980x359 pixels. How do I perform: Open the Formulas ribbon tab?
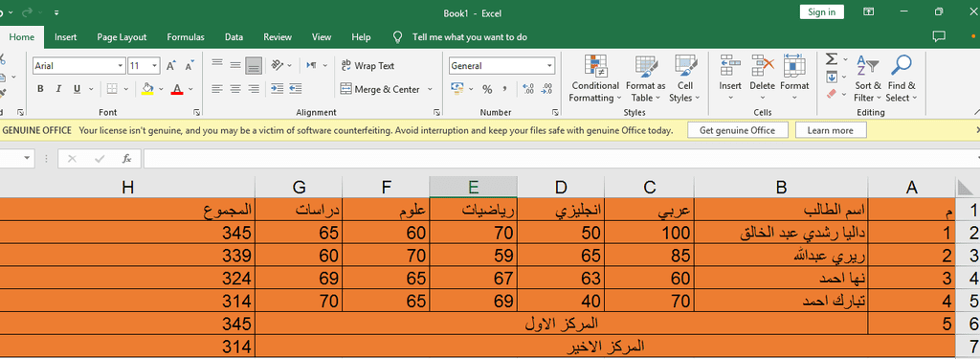point(186,37)
